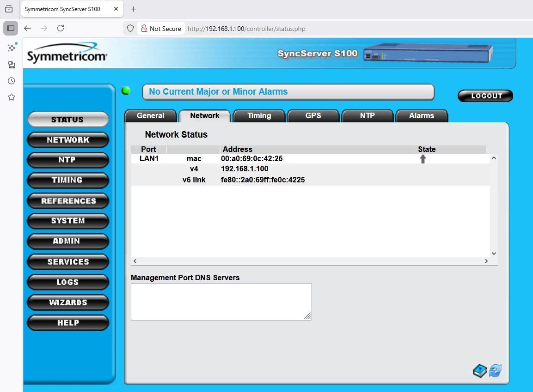533x392 pixels.
Task: Click the help book icon at the bottom right of the panel
Action: pos(480,371)
